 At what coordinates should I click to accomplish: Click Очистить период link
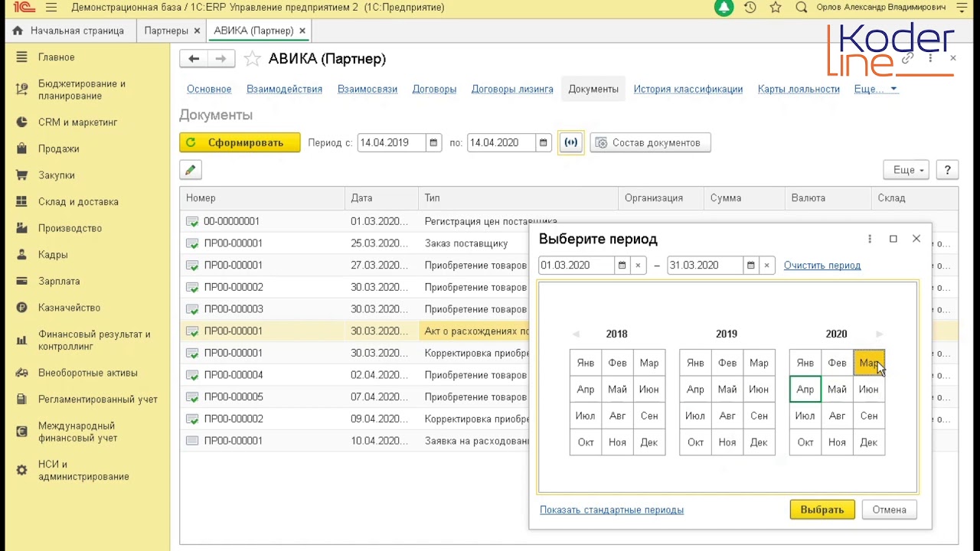point(822,266)
